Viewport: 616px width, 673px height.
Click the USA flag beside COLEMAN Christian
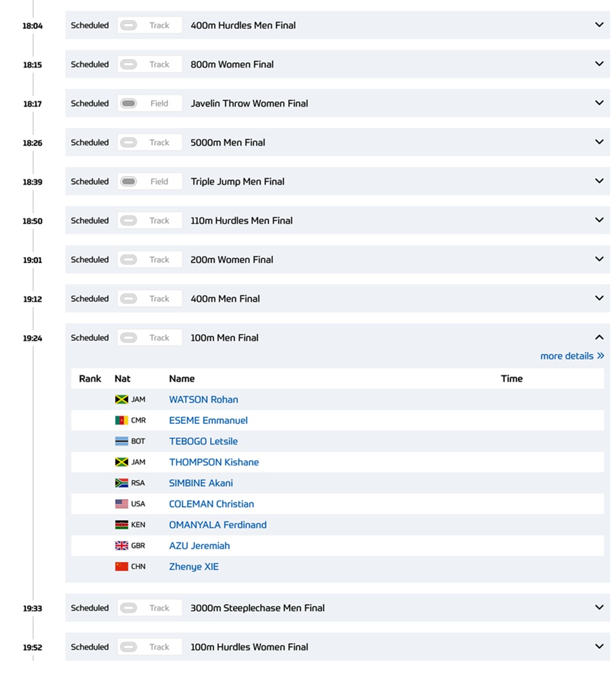pyautogui.click(x=121, y=504)
